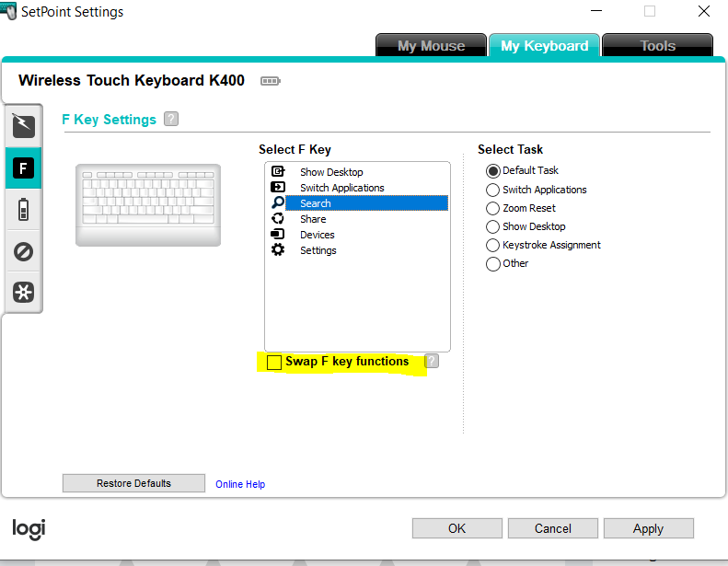Click the help icon beside Swap F key functions
The width and height of the screenshot is (728, 566).
[x=432, y=361]
